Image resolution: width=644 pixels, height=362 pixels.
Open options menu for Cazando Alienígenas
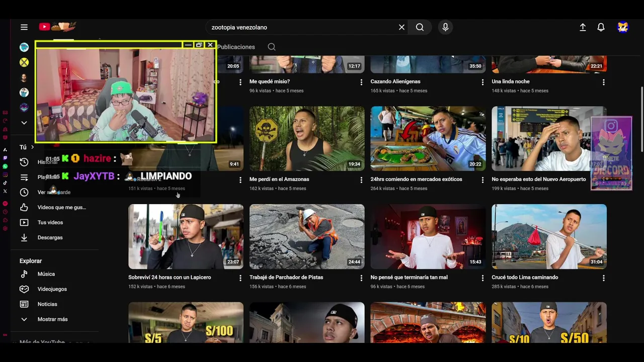(482, 82)
